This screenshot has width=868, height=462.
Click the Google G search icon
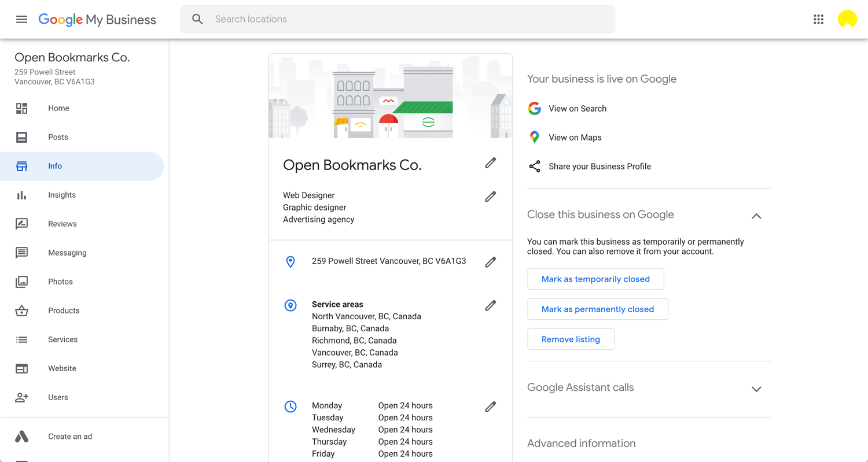coord(535,108)
